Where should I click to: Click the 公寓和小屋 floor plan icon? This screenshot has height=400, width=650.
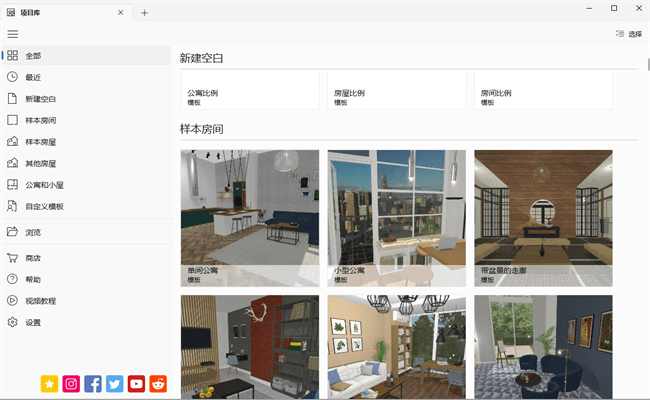(12, 184)
